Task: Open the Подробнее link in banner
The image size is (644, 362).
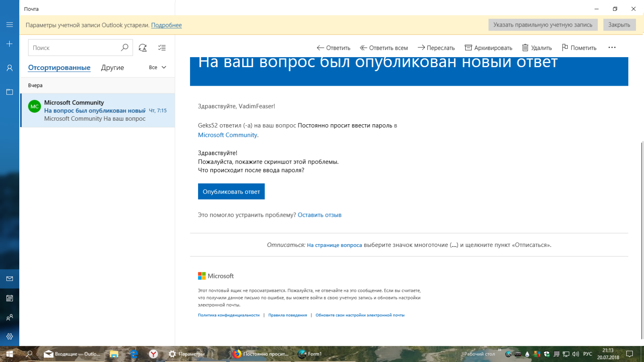Action: point(166,25)
